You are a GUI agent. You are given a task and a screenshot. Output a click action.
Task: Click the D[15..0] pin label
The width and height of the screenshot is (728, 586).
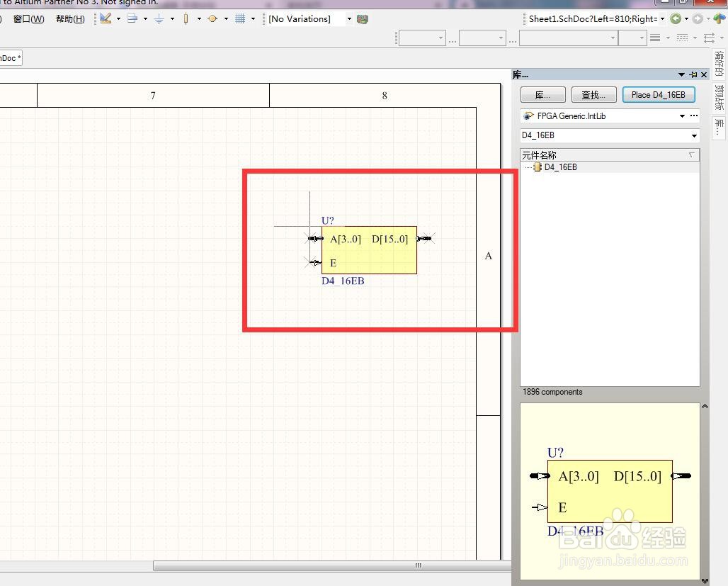pos(389,240)
